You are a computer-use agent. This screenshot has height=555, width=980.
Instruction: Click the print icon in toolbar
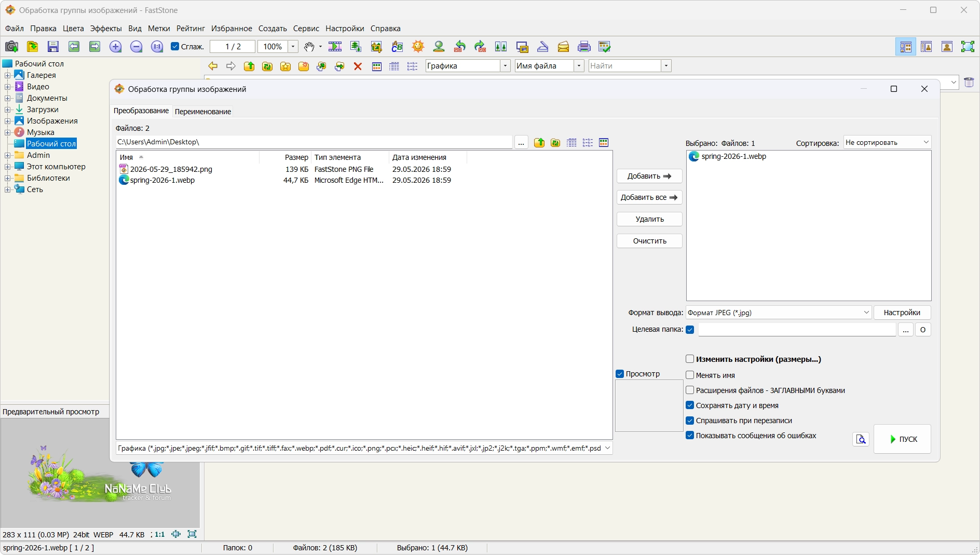[584, 47]
